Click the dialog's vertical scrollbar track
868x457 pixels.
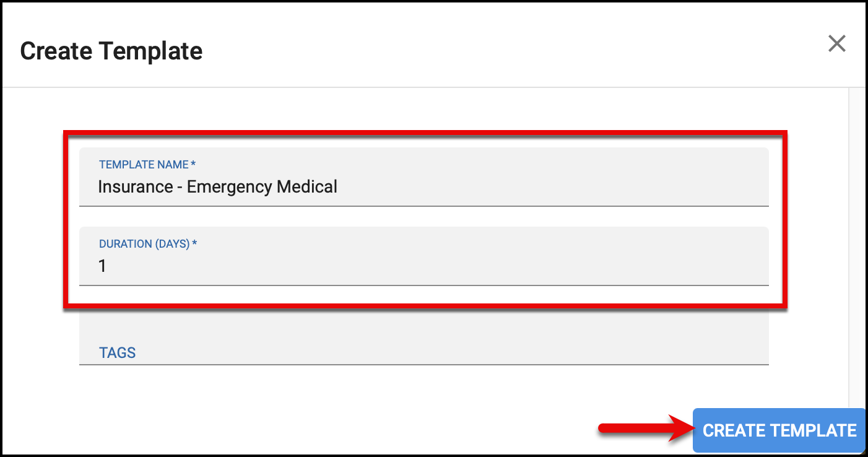[856, 246]
